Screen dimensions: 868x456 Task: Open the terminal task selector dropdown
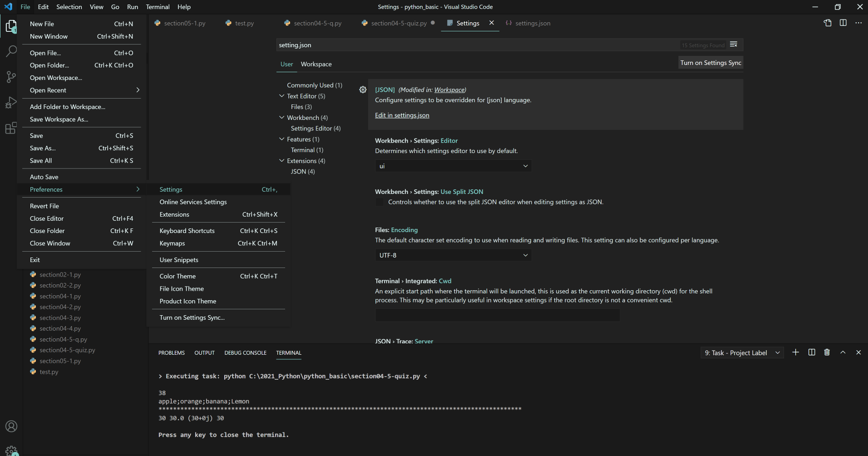coord(742,353)
